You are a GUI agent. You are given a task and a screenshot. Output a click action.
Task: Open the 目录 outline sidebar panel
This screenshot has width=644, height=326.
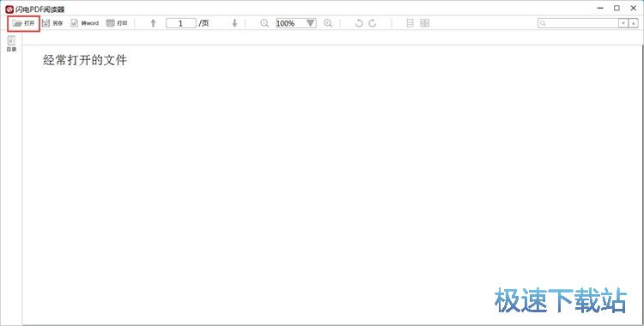tap(11, 44)
